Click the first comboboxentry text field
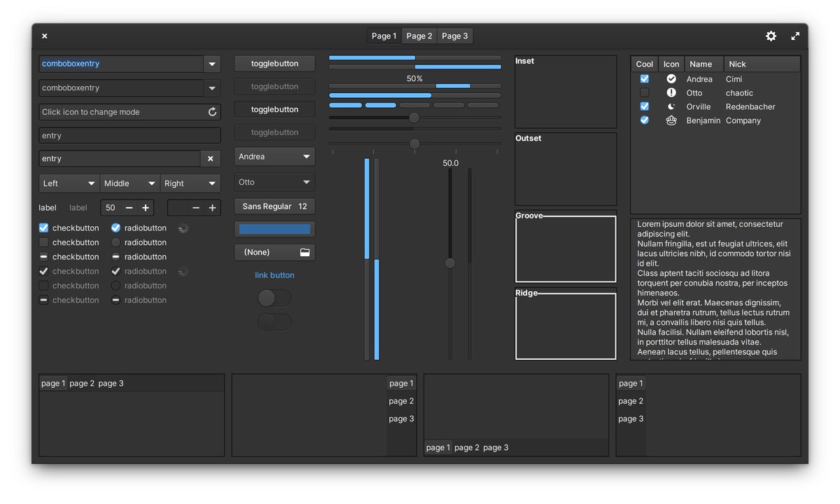The image size is (840, 504). 121,64
